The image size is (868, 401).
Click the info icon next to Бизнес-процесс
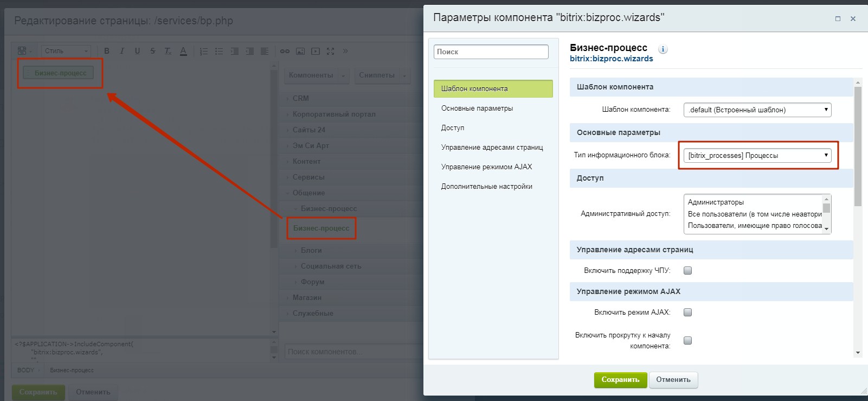coord(663,49)
